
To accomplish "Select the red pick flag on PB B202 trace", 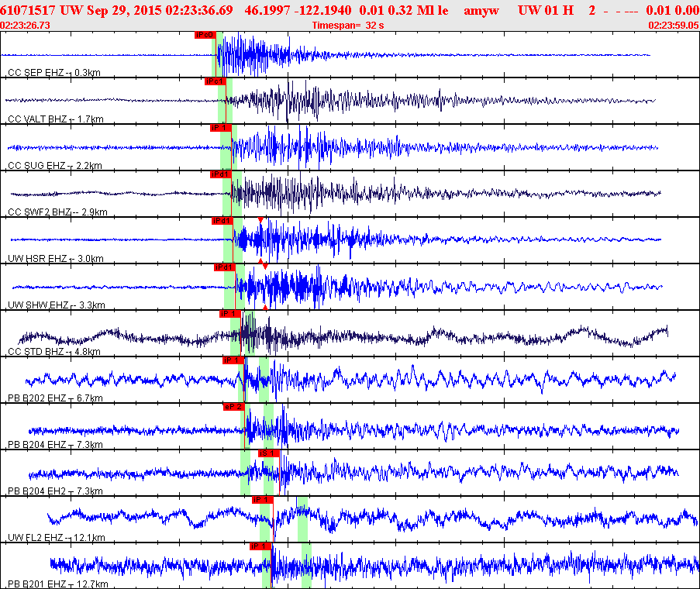I will click(x=233, y=360).
